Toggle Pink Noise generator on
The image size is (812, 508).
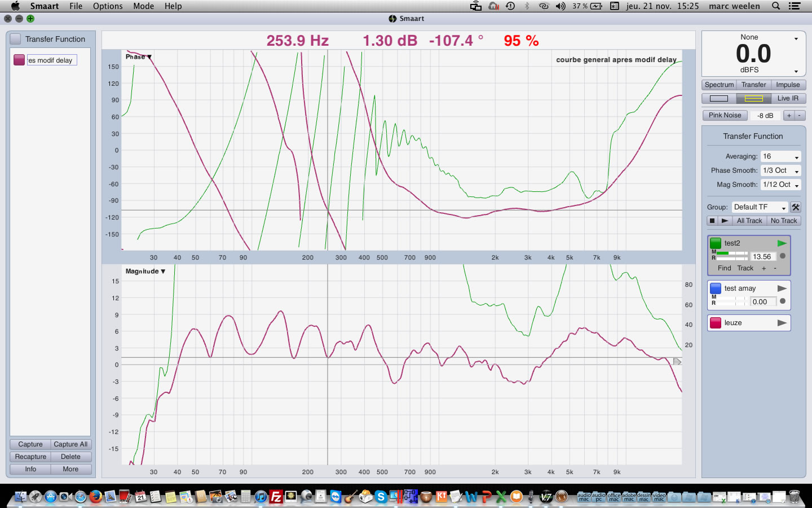[725, 115]
